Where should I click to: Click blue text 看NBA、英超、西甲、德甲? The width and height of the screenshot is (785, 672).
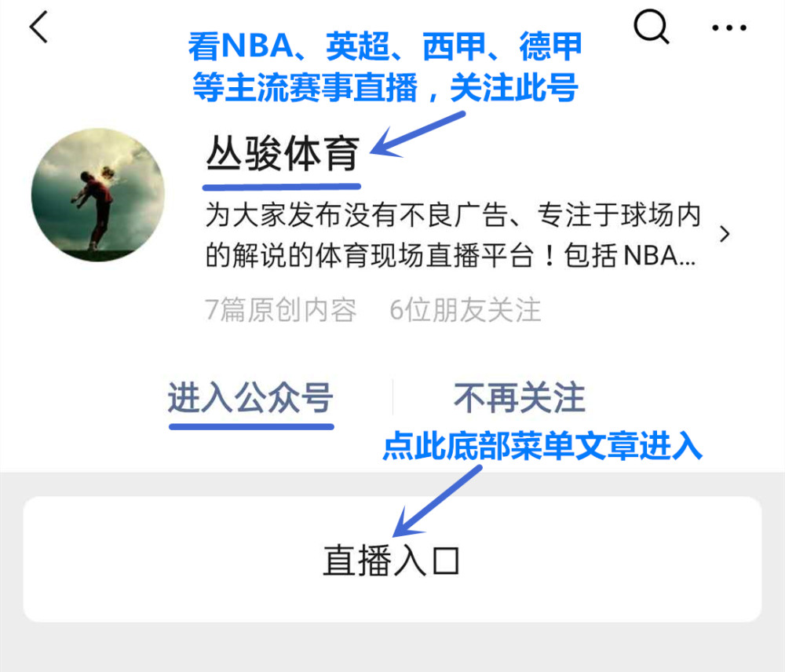[x=385, y=46]
